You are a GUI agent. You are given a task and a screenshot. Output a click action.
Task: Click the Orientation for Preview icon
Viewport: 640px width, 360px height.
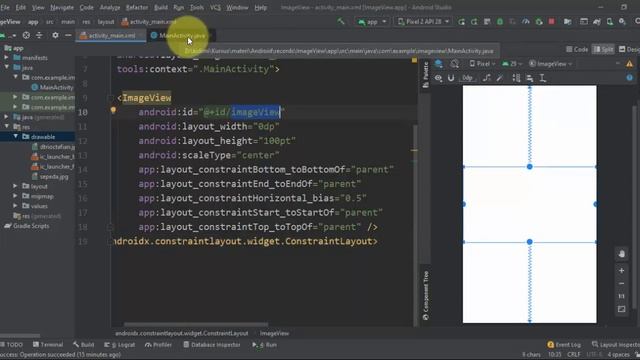click(x=454, y=64)
